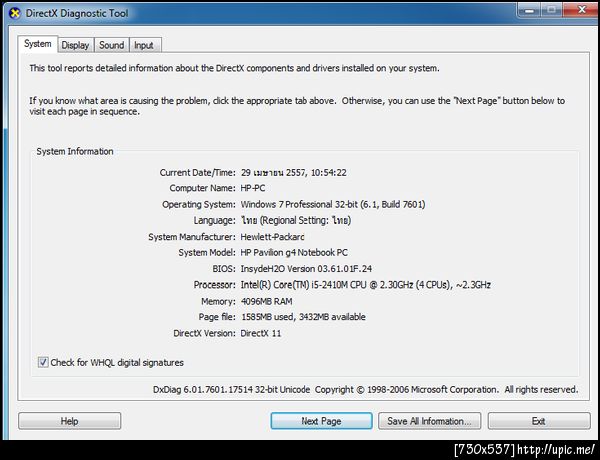Viewport: 600px width, 460px height.
Task: Close the DirectX Diagnostic Tool window
Action: 582,10
